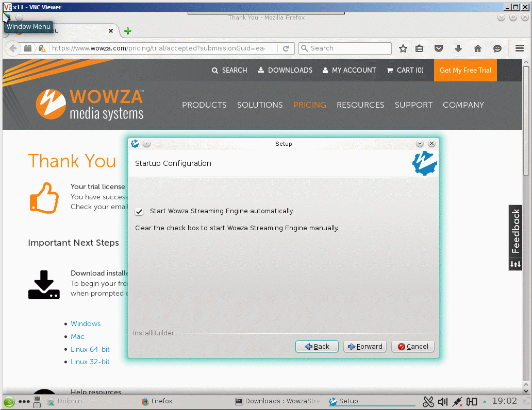Screen dimensions: 532x410
Task: Select the Setup taskbar entry
Action: tap(372, 401)
